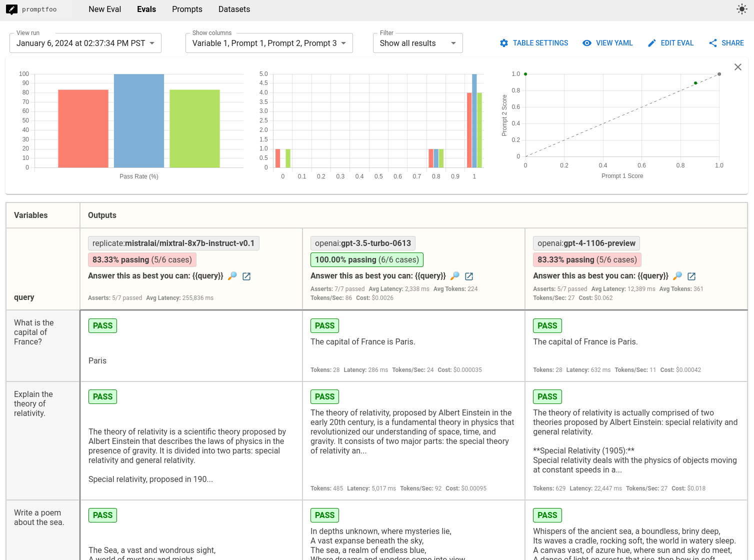Open the Filter results dropdown
The width and height of the screenshot is (754, 560).
coord(417,43)
